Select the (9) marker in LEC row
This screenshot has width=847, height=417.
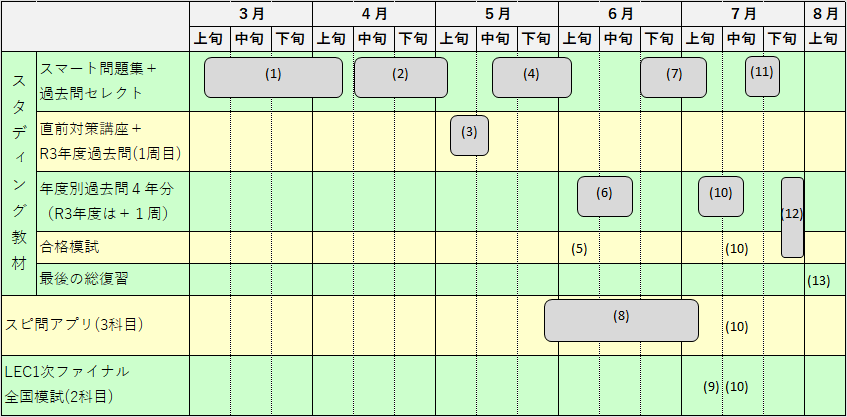click(x=711, y=387)
